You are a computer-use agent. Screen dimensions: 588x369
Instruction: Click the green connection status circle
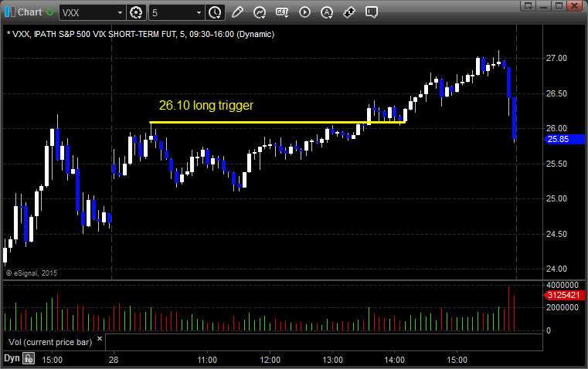pyautogui.click(x=49, y=12)
